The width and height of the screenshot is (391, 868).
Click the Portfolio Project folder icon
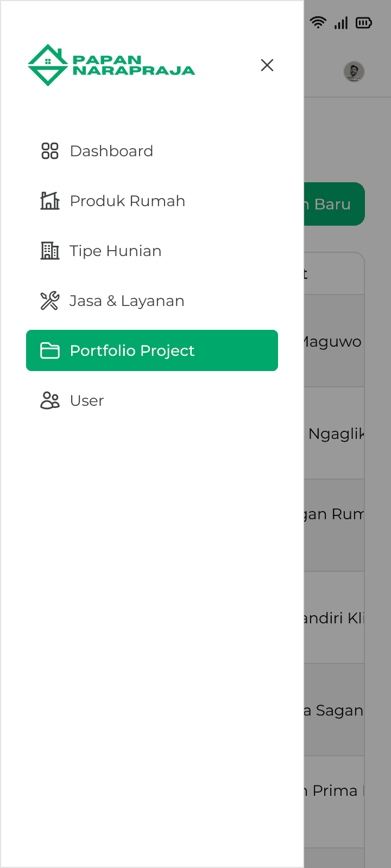[x=50, y=350]
